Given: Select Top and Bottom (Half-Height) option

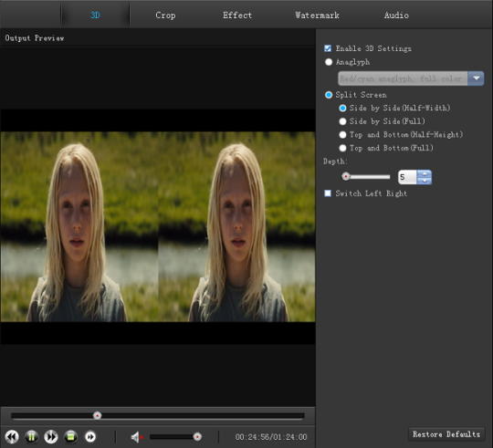Looking at the screenshot, I should [x=342, y=135].
